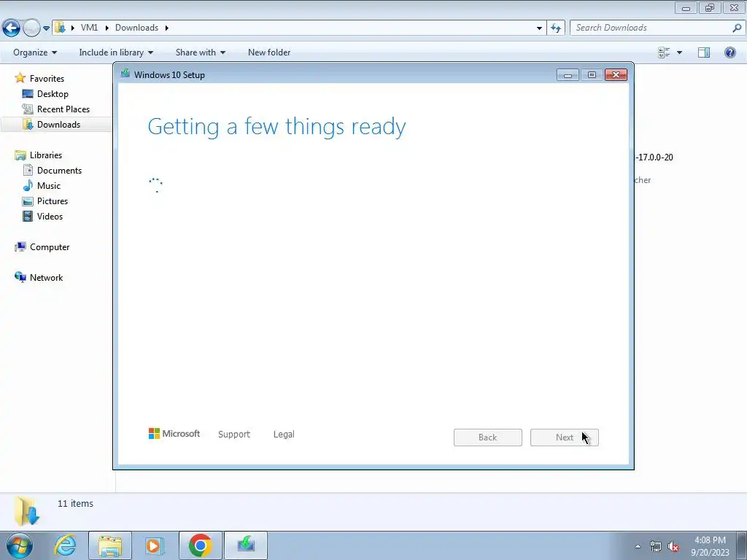Click New folder in the toolbar
The height and width of the screenshot is (560, 747).
269,52
